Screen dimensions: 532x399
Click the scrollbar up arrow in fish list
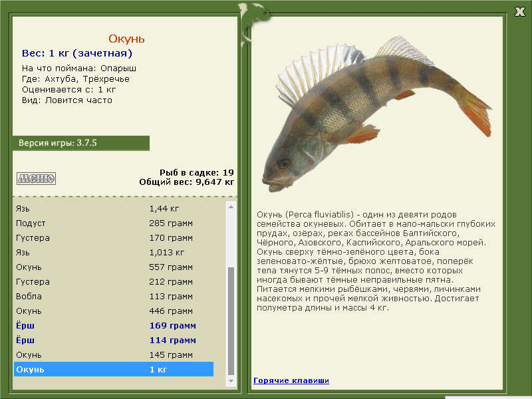click(231, 207)
